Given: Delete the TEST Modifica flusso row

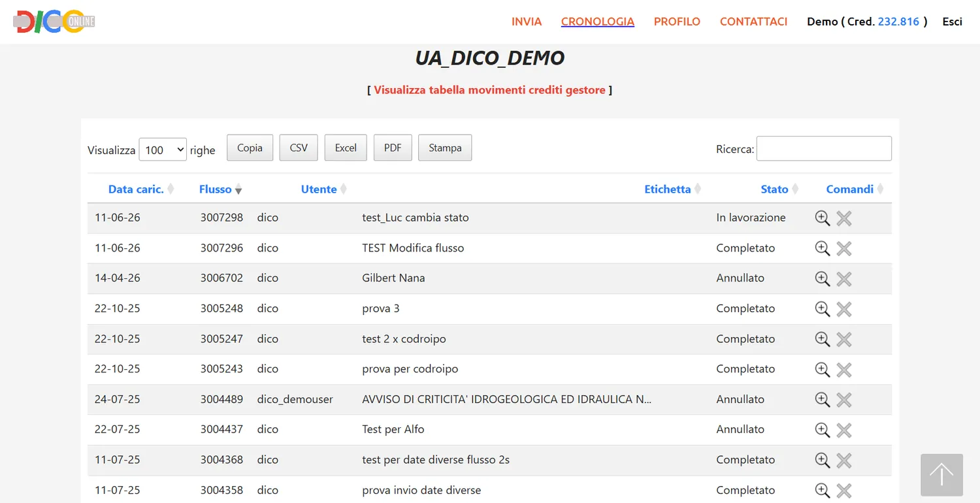Looking at the screenshot, I should coord(844,248).
